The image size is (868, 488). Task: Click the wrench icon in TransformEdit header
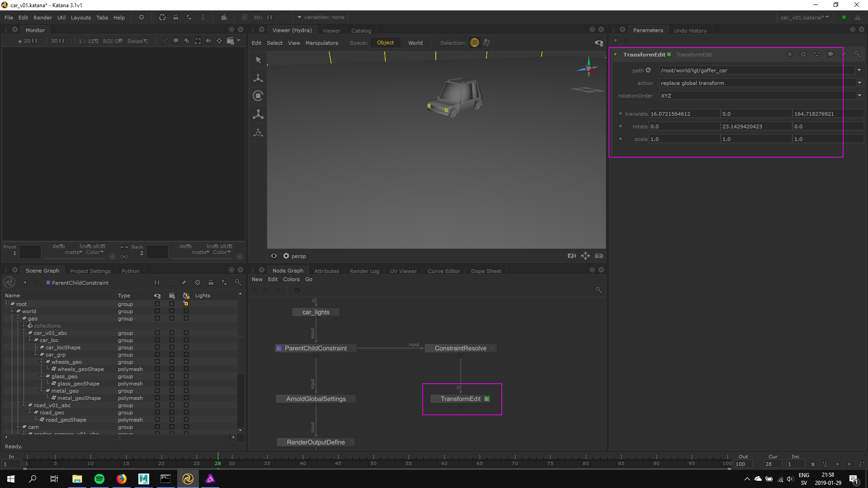pyautogui.click(x=844, y=54)
